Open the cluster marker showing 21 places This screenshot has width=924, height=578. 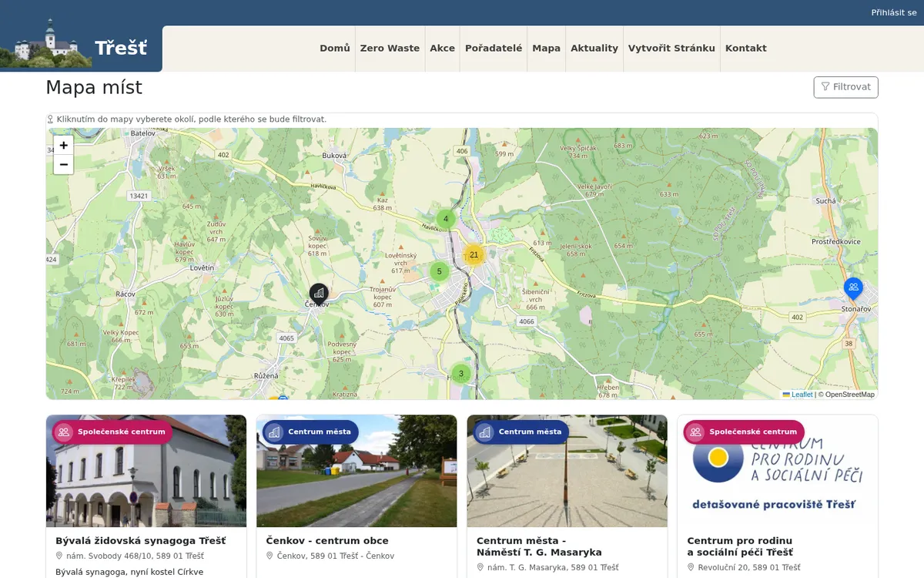pyautogui.click(x=474, y=254)
